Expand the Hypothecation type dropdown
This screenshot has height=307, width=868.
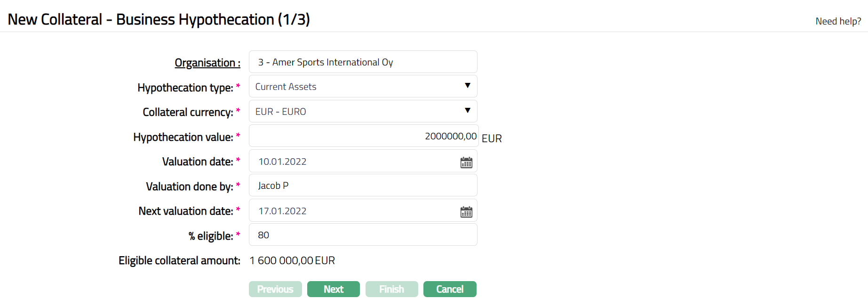click(363, 87)
